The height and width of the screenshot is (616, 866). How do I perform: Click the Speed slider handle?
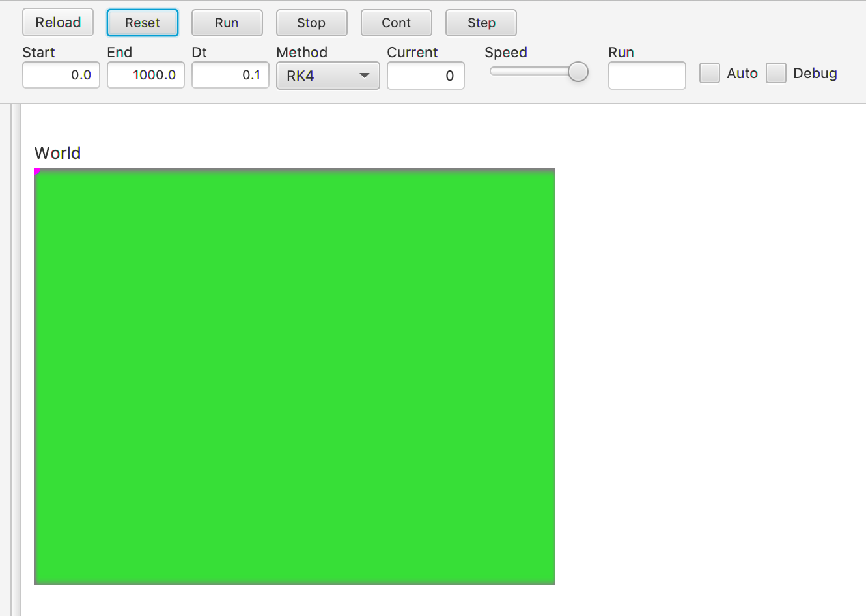[x=578, y=72]
